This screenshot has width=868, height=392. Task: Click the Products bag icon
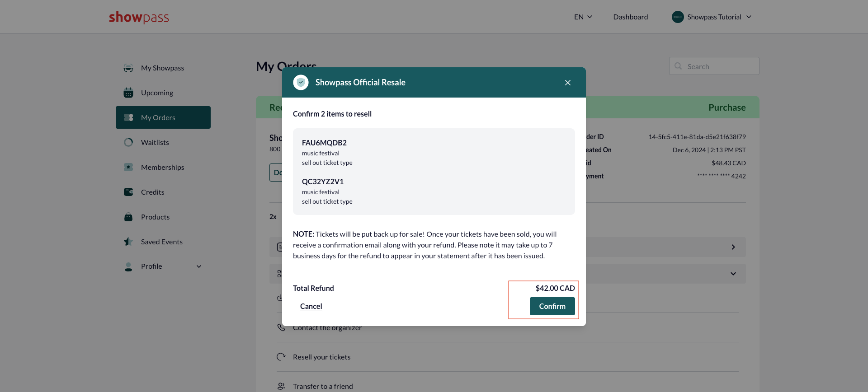point(128,217)
